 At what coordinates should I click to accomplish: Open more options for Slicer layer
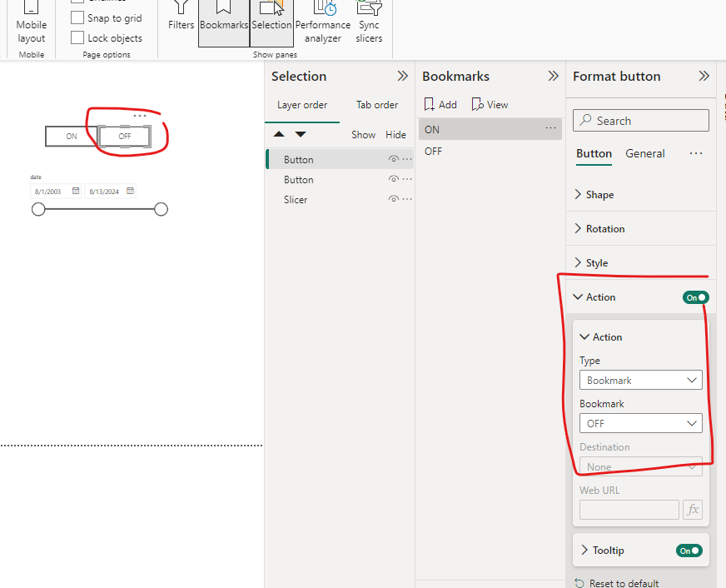coord(407,199)
